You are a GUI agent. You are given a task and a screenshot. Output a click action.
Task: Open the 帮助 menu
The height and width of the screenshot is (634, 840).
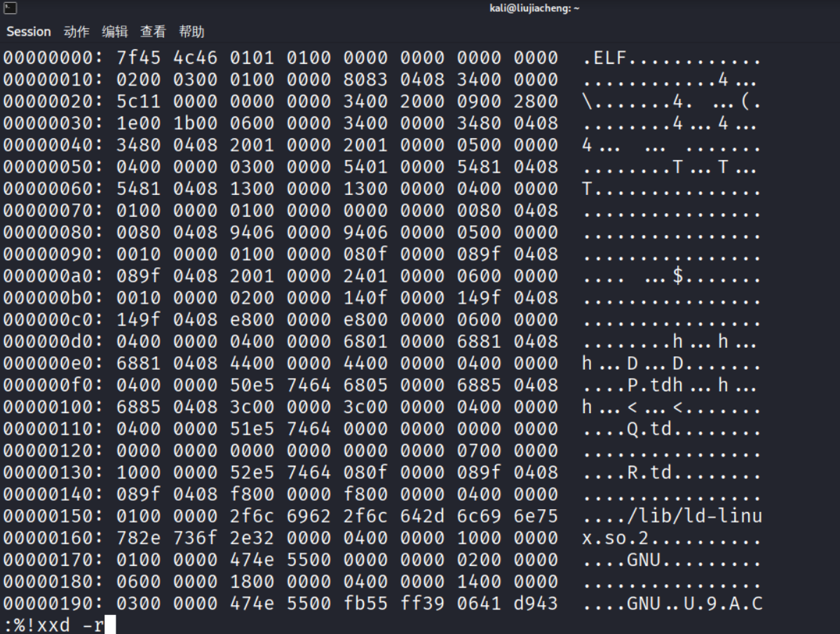[192, 32]
